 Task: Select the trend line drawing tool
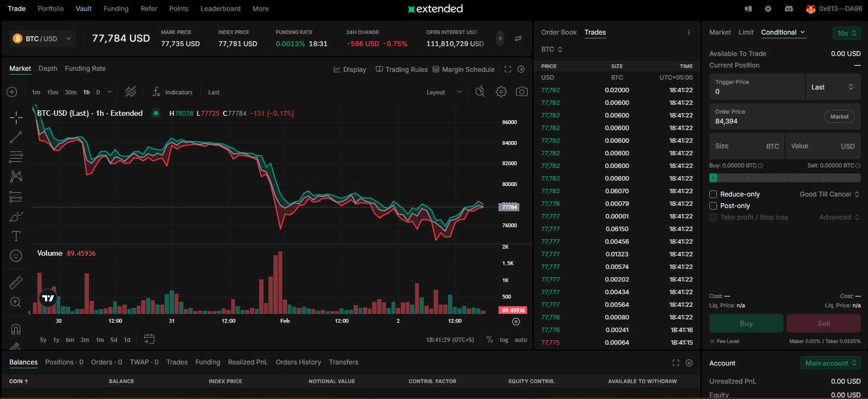(16, 137)
